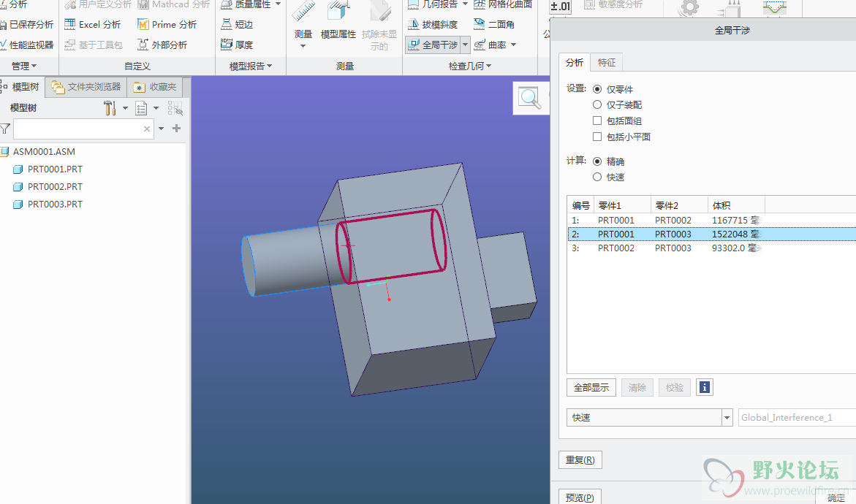
Task: Open the search box options dropdown arrow
Action: (x=161, y=129)
